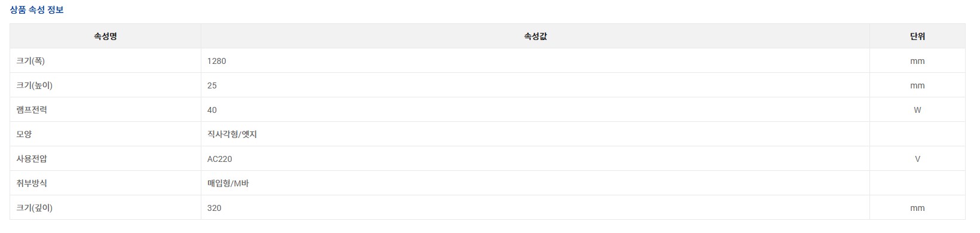Click the AC220 voltage value
Viewport: 980px width, 233px height.
220,159
